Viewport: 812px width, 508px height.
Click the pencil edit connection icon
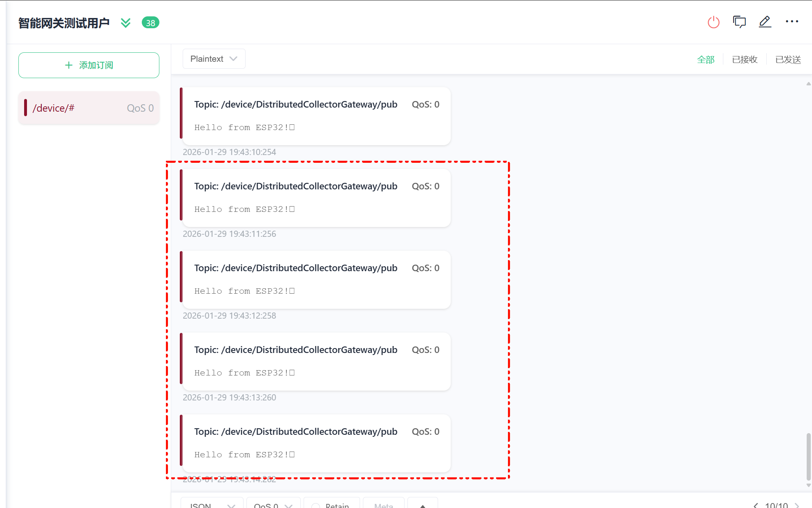[765, 22]
